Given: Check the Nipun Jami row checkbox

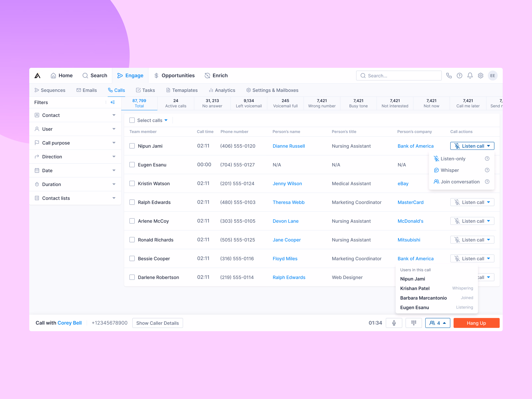Looking at the screenshot, I should [132, 146].
